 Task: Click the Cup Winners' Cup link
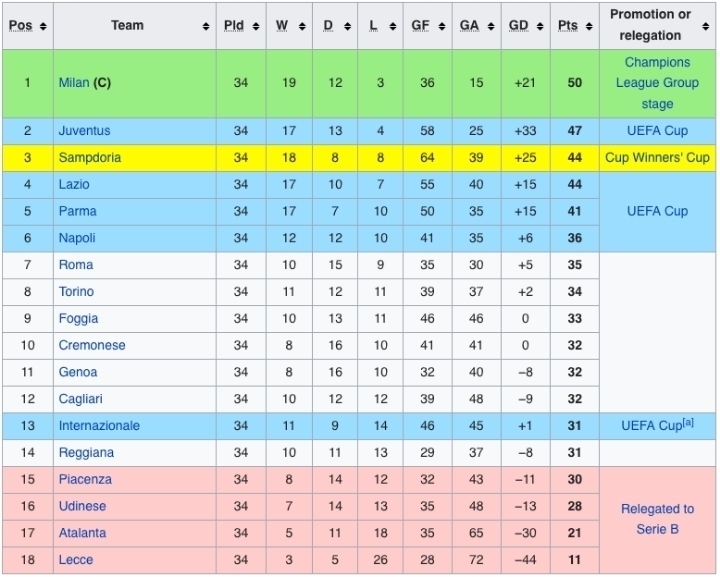coord(657,158)
